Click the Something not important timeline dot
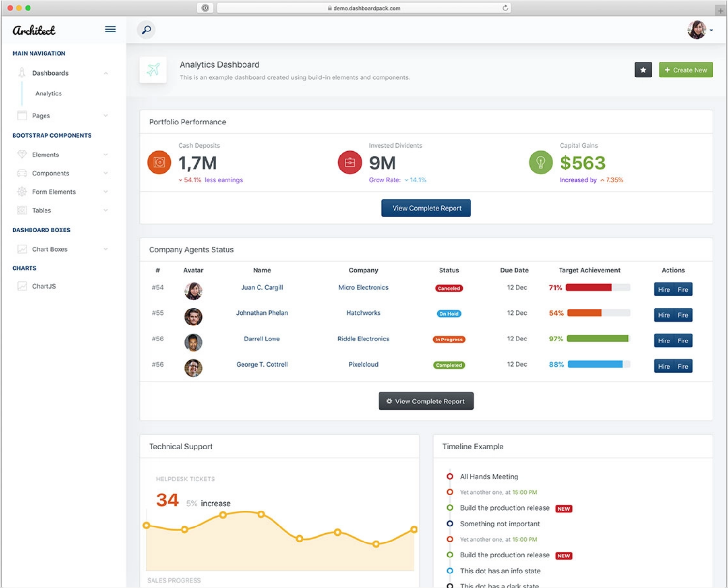The height and width of the screenshot is (588, 728). 450,523
